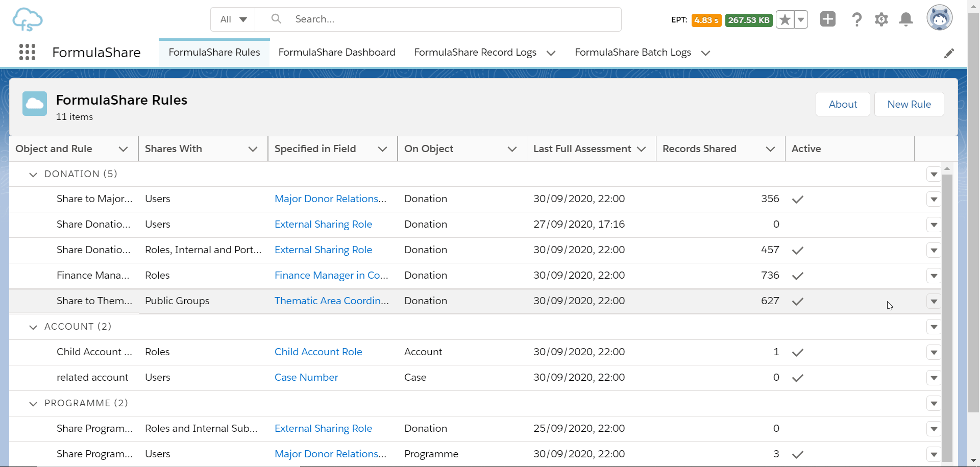Collapse the ACCOUNT group
The image size is (980, 467).
[x=33, y=327]
